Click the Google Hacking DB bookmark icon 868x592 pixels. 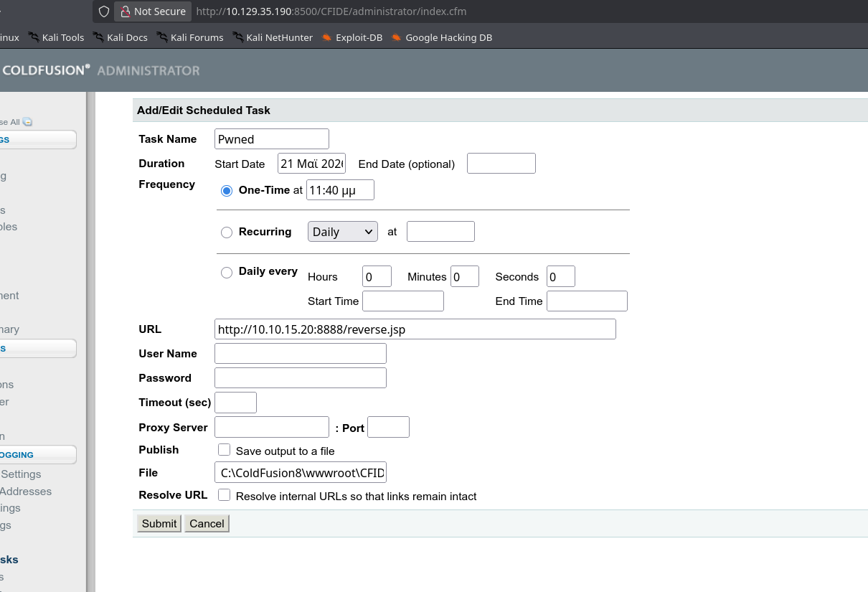pyautogui.click(x=396, y=37)
